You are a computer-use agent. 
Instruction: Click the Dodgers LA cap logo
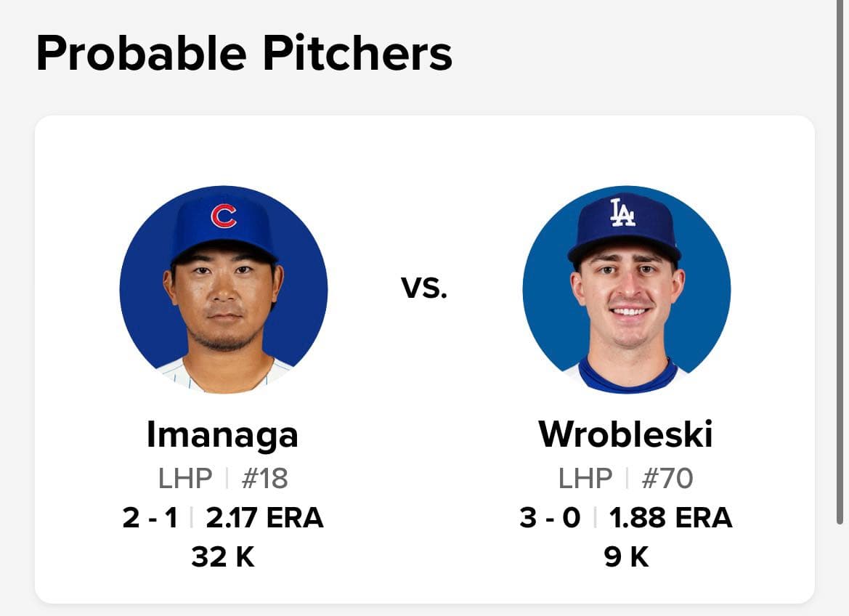tap(622, 212)
